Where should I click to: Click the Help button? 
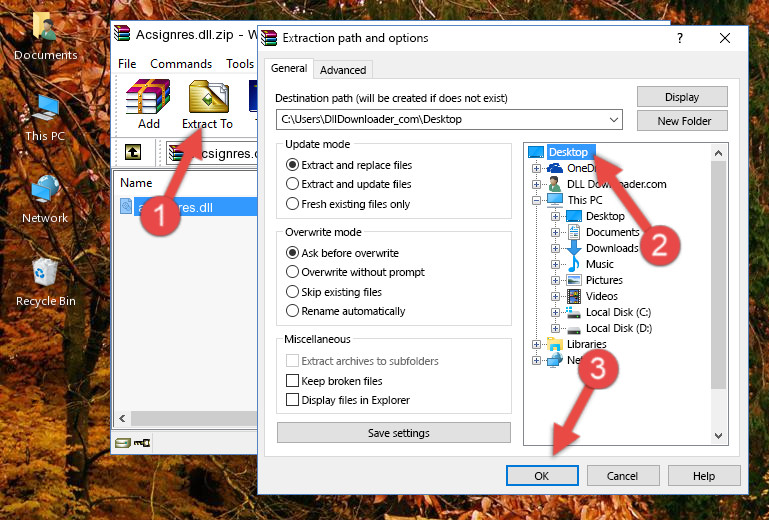pyautogui.click(x=704, y=476)
